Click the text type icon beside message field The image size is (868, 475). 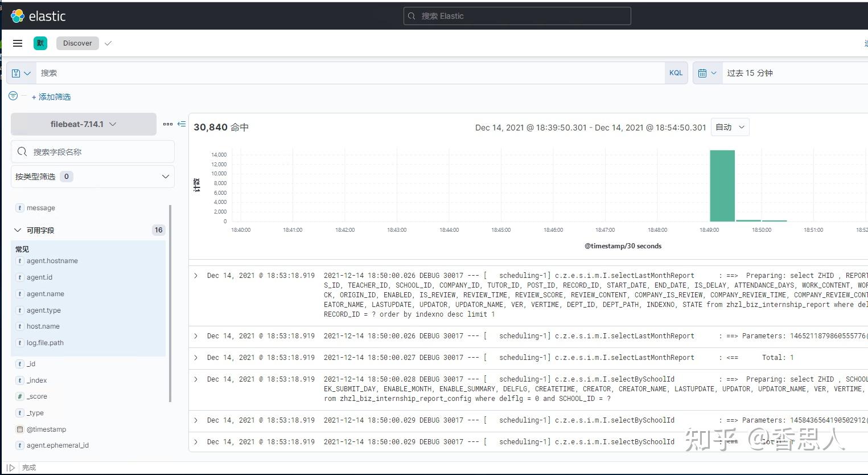point(20,208)
